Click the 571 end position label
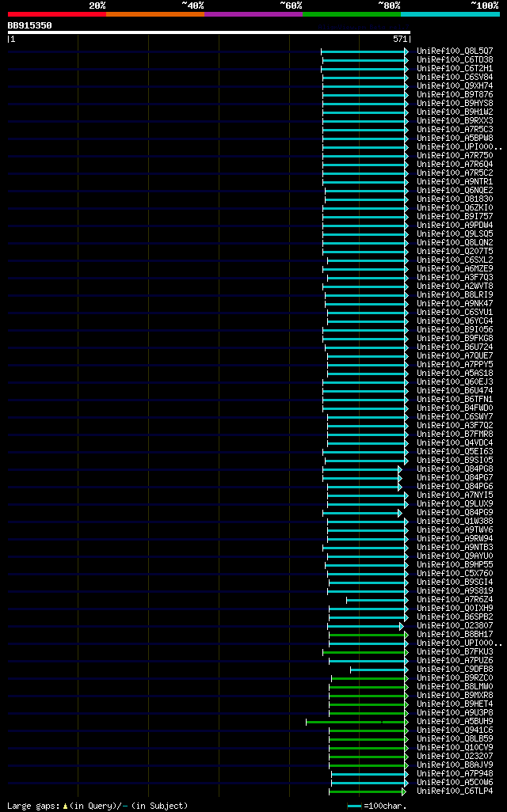This screenshot has width=507, height=812. (x=400, y=40)
